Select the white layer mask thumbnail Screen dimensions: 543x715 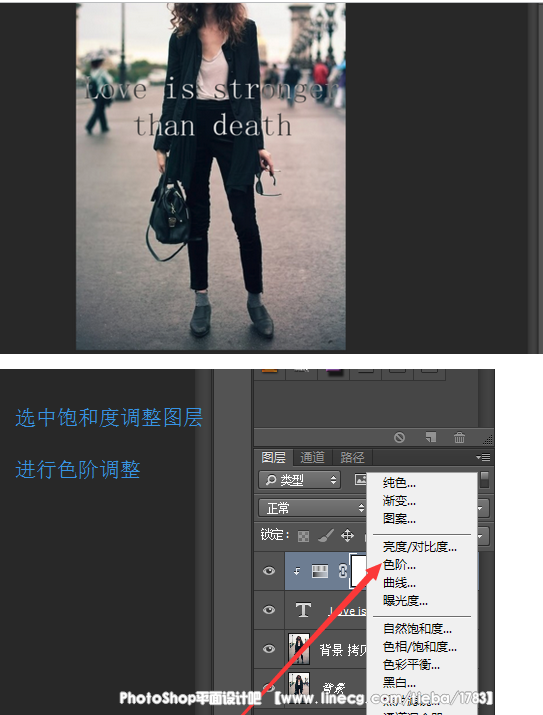click(x=358, y=571)
